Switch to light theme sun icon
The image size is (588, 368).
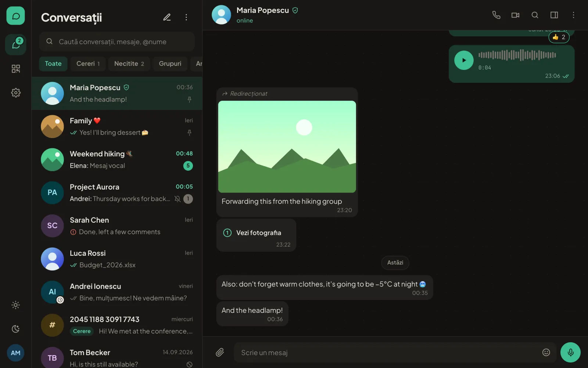pos(15,305)
